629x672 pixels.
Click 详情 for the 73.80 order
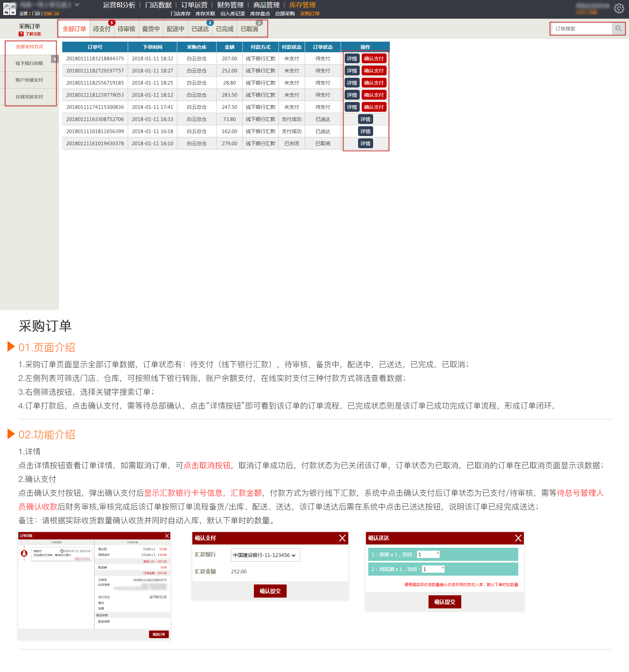tap(365, 119)
